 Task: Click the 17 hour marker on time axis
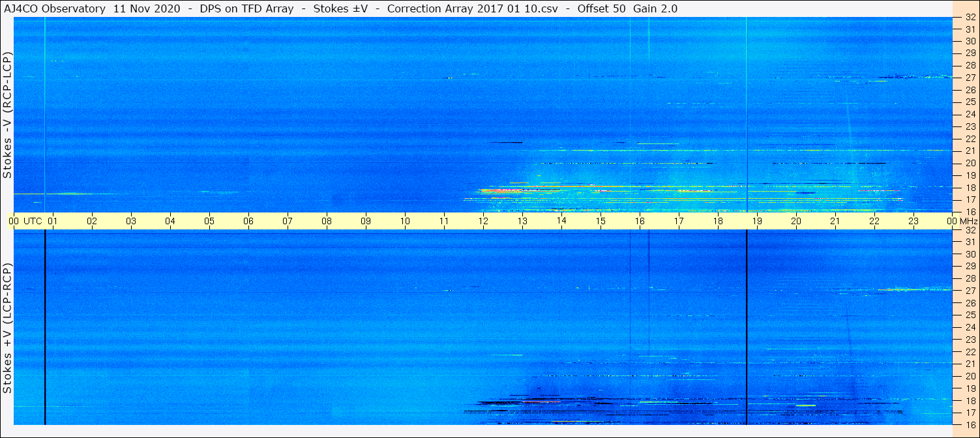[679, 221]
